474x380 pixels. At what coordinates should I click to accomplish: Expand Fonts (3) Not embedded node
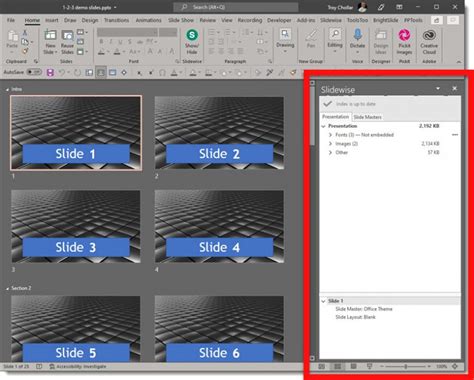pos(330,135)
